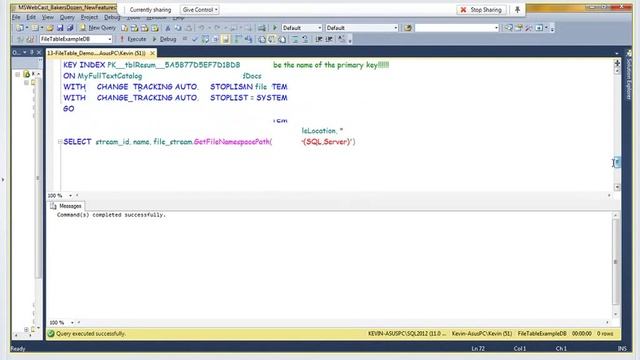Click the Increase Indent icon
The height and width of the screenshot is (360, 640).
[329, 39]
